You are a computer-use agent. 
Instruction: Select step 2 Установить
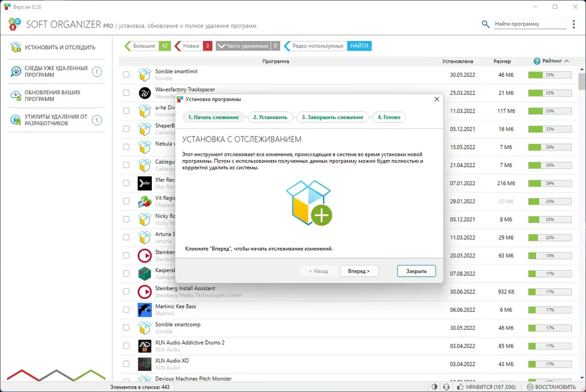click(x=270, y=117)
